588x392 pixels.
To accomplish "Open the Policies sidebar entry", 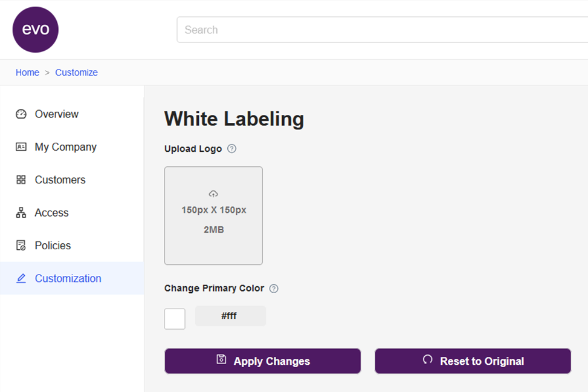I will click(x=53, y=246).
